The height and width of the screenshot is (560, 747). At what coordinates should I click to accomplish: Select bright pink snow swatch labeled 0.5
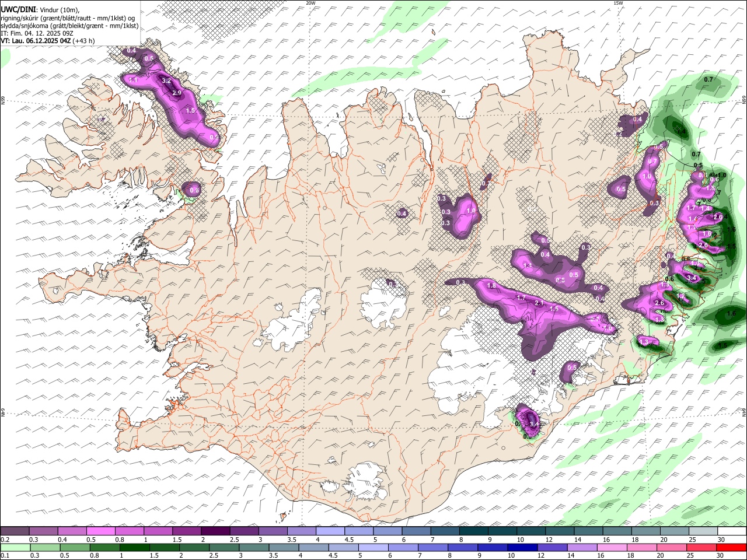pos(100,531)
